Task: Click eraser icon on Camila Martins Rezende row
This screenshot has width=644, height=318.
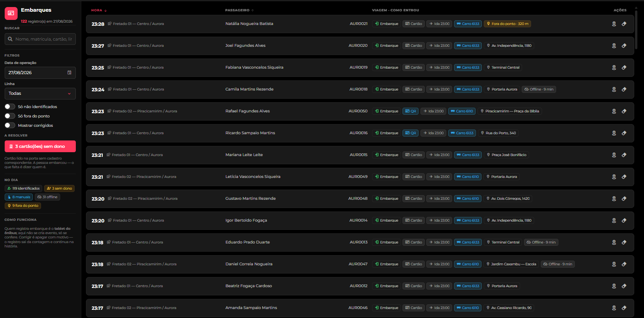Action: [624, 89]
